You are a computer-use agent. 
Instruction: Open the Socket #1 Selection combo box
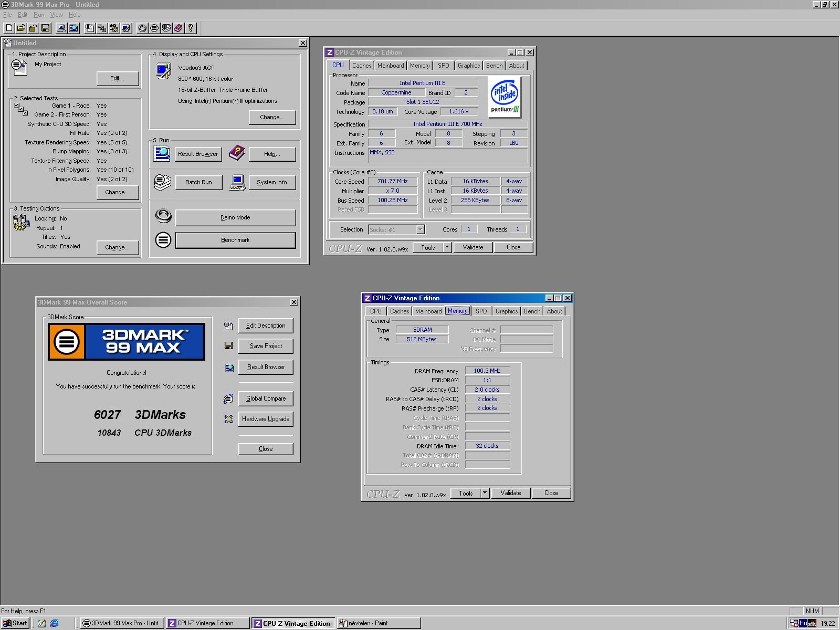(396, 229)
